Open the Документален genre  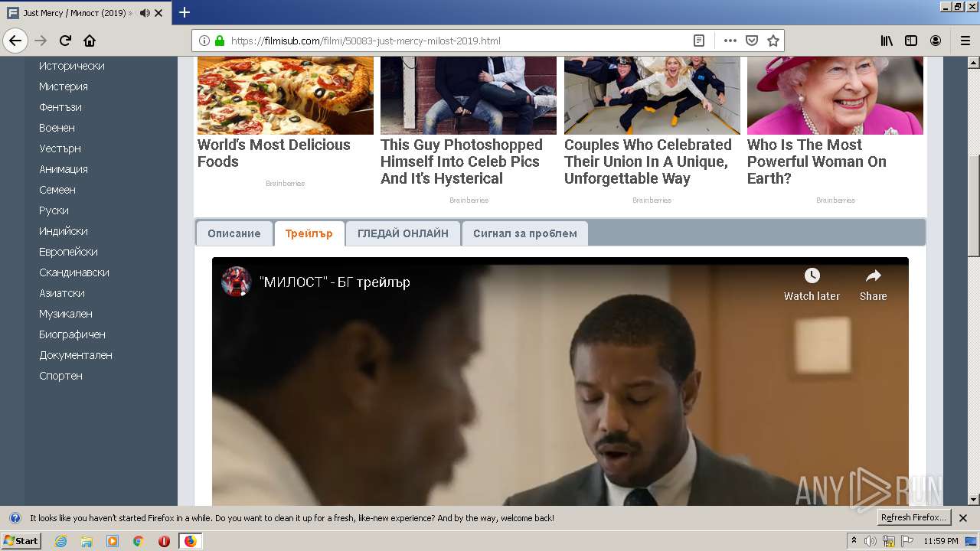[x=76, y=355]
